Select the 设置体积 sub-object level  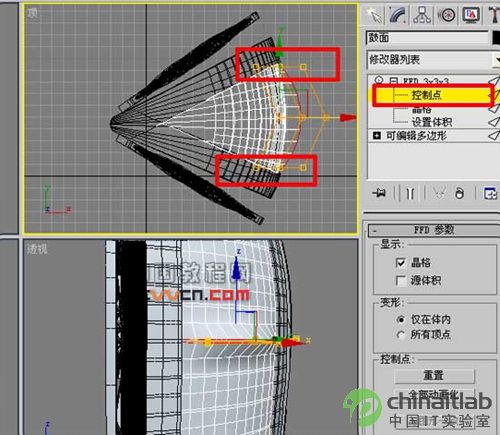pyautogui.click(x=432, y=122)
